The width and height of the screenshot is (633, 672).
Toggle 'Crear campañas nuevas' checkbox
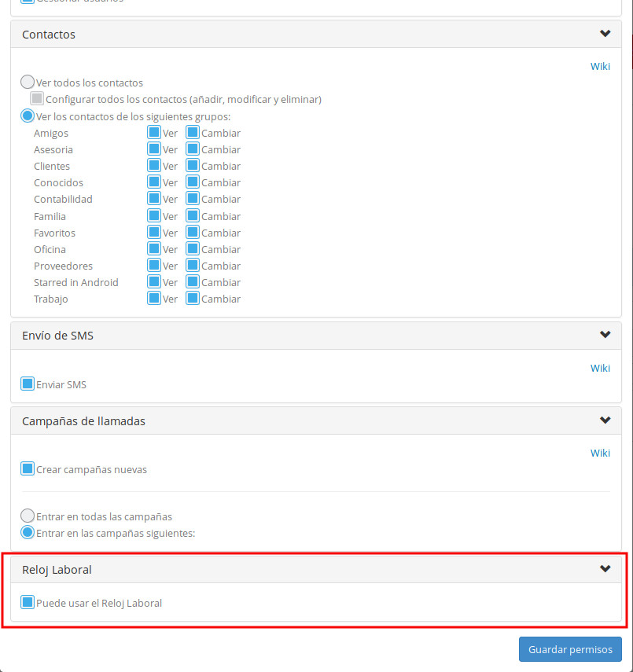[28, 469]
